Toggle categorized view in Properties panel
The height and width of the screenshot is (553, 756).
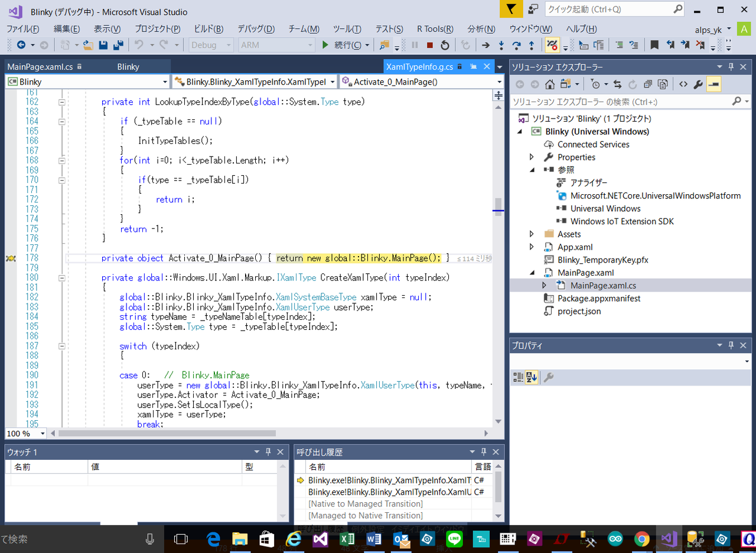pos(518,378)
